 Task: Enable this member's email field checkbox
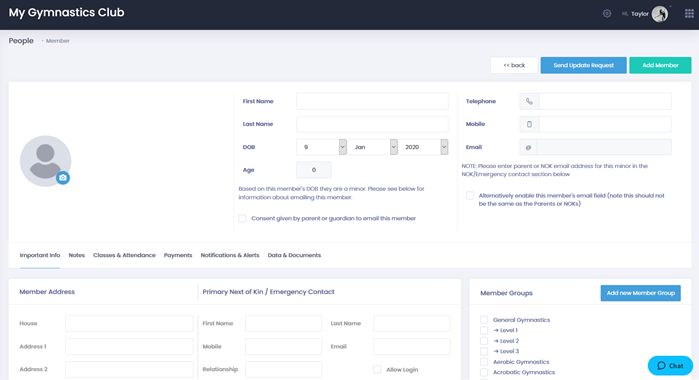(x=470, y=195)
